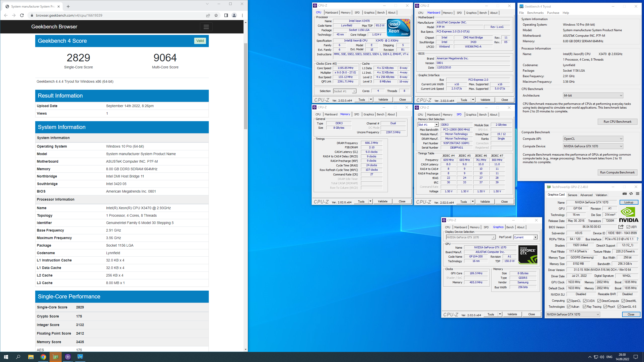Open File Explorer from taskbar
This screenshot has height=362, width=644.
[x=31, y=357]
